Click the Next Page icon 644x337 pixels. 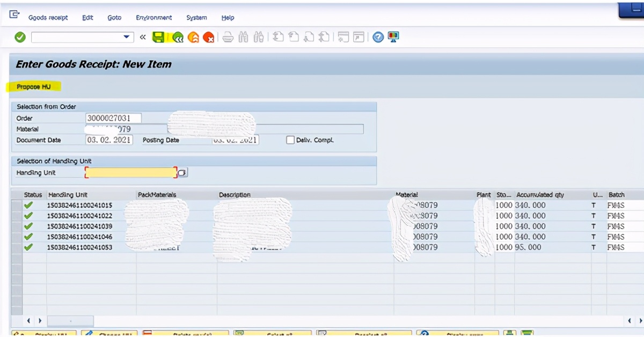click(309, 37)
